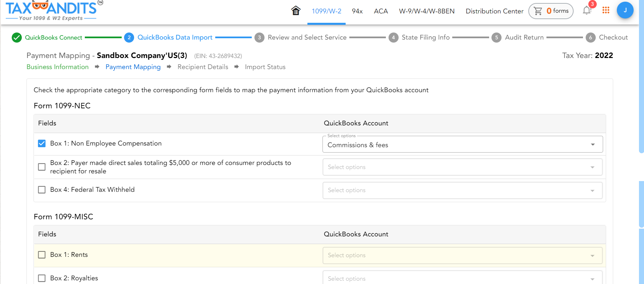Click the TaxBandits logo
The width and height of the screenshot is (644, 284).
[x=54, y=10]
